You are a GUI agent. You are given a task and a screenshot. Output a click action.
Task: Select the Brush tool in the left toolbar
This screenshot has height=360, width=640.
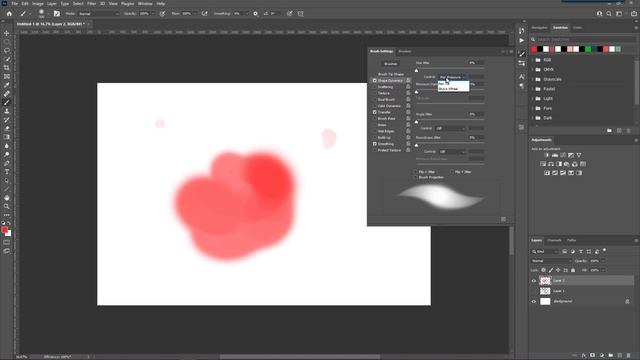click(7, 102)
